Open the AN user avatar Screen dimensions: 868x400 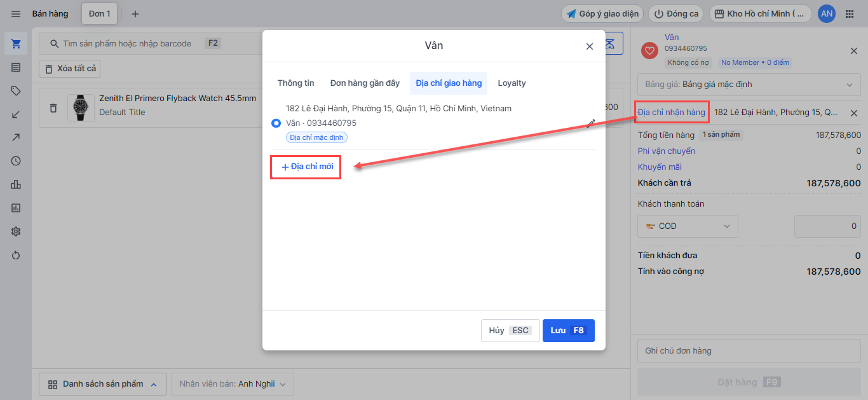point(826,14)
